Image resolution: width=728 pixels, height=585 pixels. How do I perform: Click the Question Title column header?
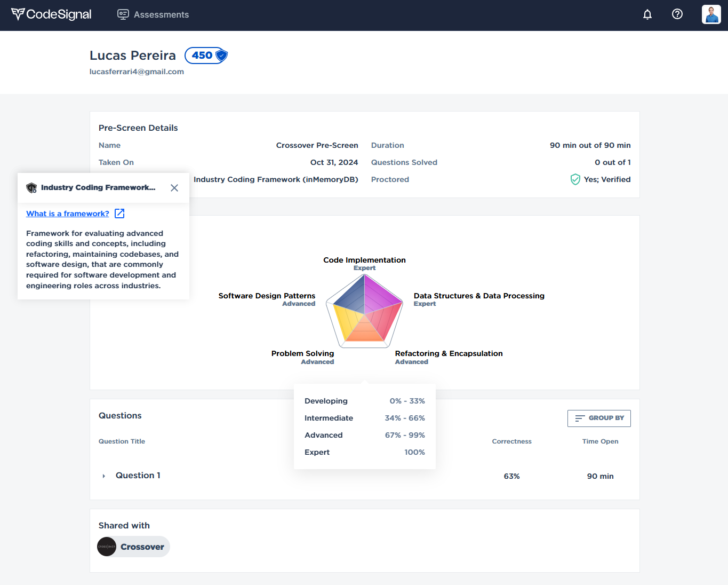[x=122, y=441]
